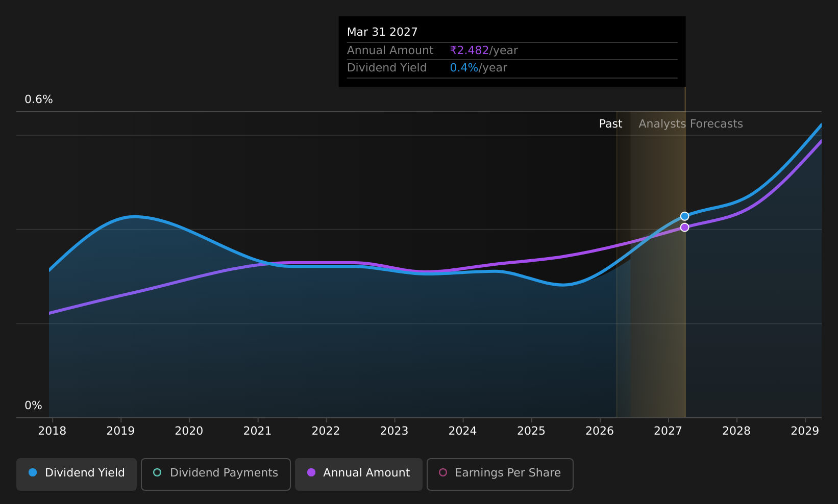
Task: Click the 2029 x-axis label
Action: coord(805,431)
